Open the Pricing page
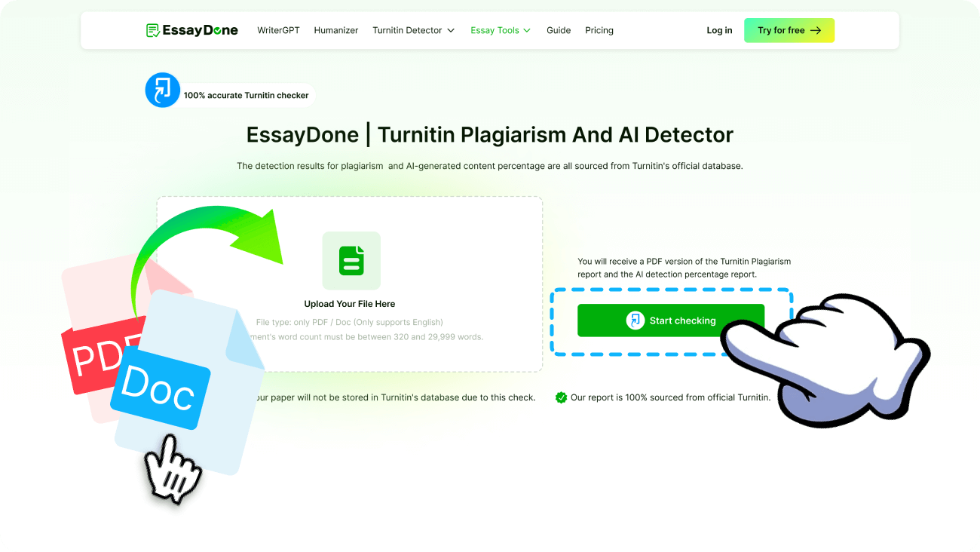Image resolution: width=980 pixels, height=552 pixels. click(x=599, y=30)
